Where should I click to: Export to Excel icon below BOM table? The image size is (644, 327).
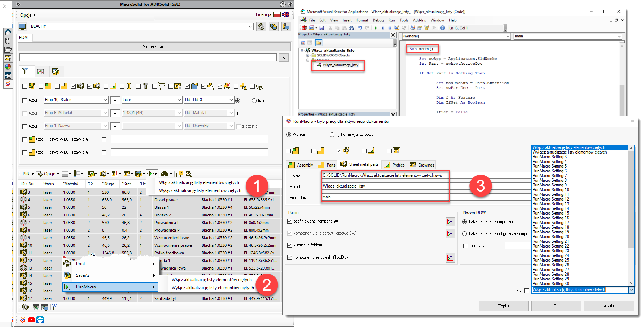36,307
